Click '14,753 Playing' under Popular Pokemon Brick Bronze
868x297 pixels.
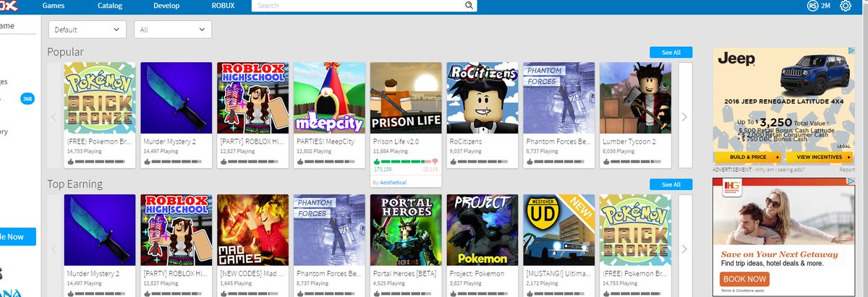[x=85, y=152]
